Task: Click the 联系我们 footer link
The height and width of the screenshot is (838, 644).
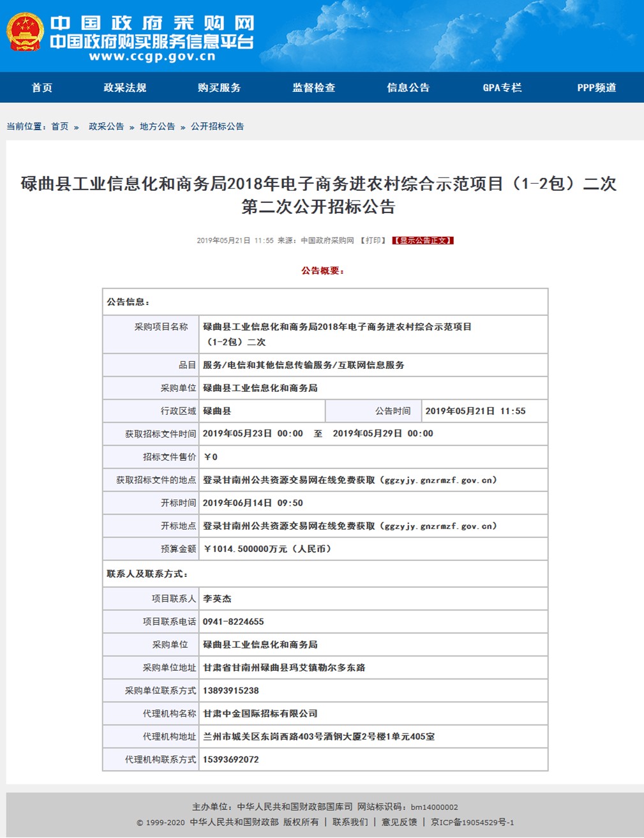Action: (350, 822)
